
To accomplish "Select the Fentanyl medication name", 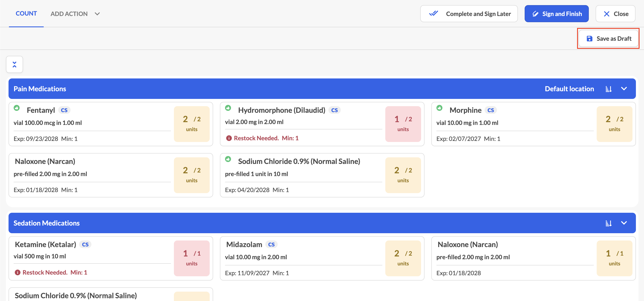I will coord(41,110).
